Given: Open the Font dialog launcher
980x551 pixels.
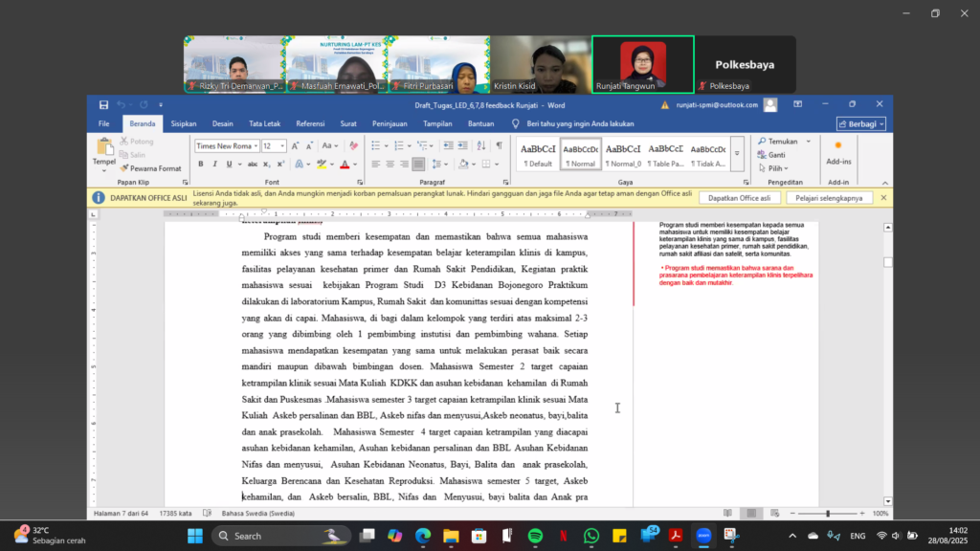Looking at the screenshot, I should pos(360,183).
